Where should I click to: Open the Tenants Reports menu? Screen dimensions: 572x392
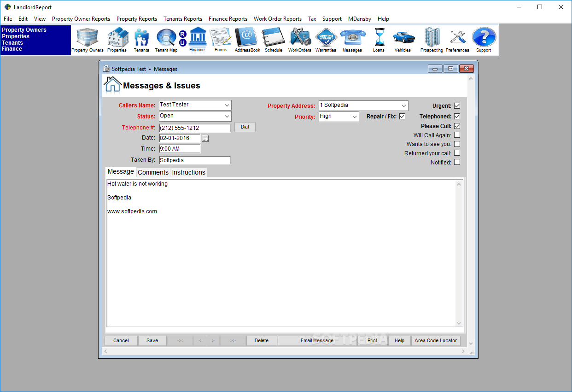tap(183, 19)
